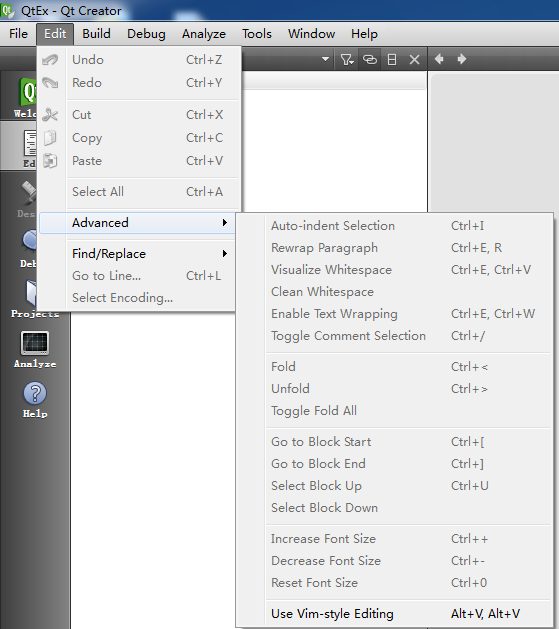Click the filter tree funnel icon
The width and height of the screenshot is (559, 629).
coord(347,60)
